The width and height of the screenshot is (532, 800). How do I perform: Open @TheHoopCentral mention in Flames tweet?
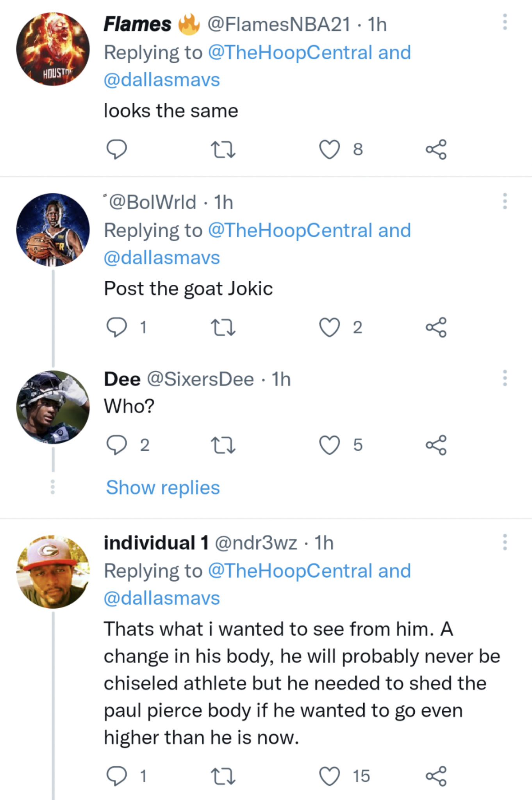click(290, 53)
